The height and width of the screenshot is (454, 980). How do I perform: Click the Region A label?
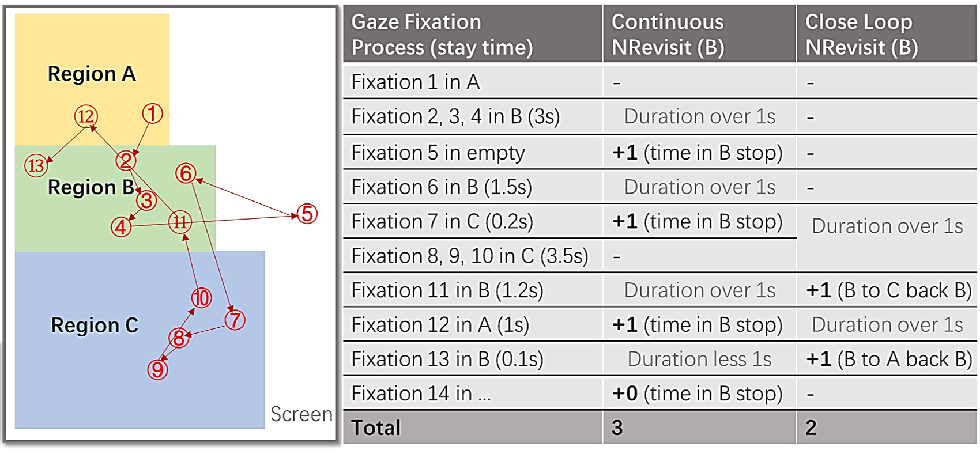92,74
